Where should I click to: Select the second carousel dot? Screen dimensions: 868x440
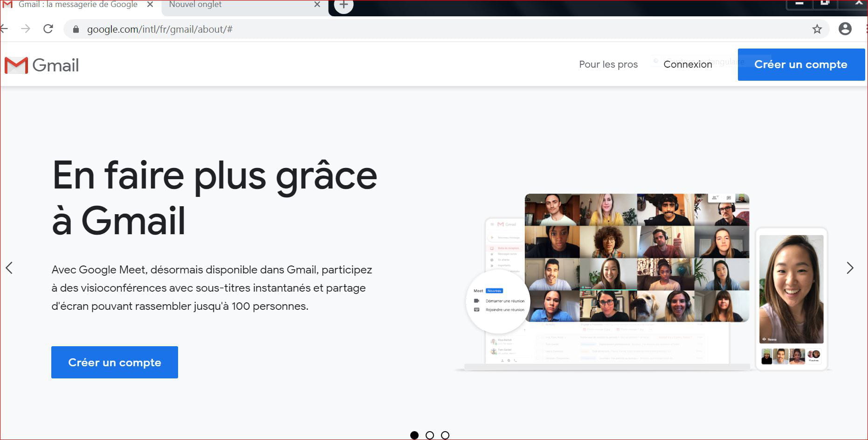click(430, 435)
